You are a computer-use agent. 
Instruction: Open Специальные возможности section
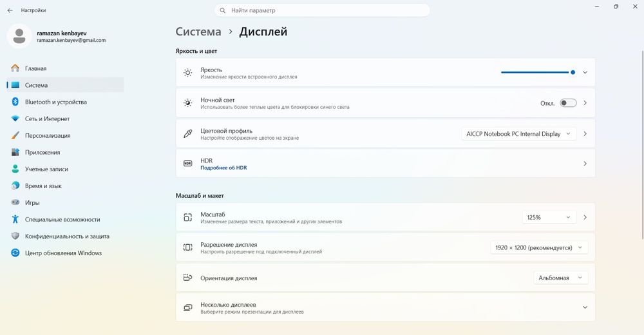click(x=65, y=220)
